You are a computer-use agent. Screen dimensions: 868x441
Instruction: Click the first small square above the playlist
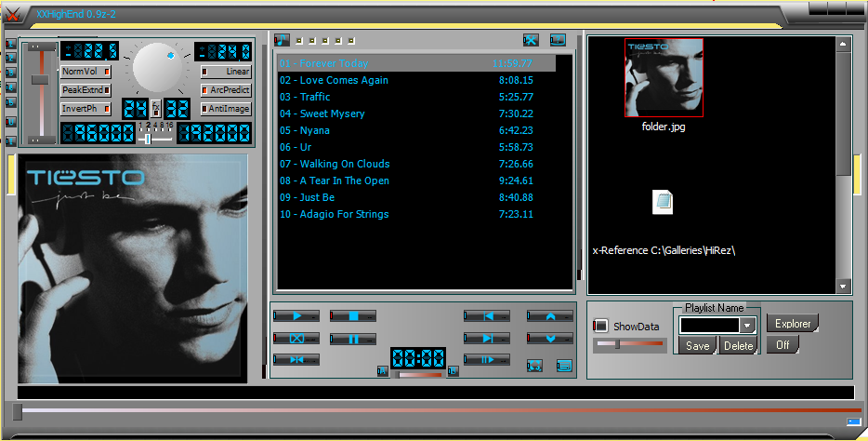tap(299, 41)
